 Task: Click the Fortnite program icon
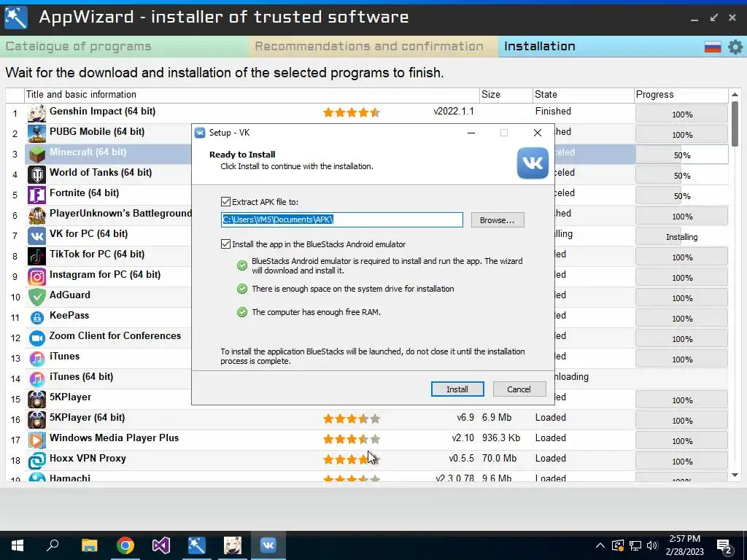(x=36, y=195)
